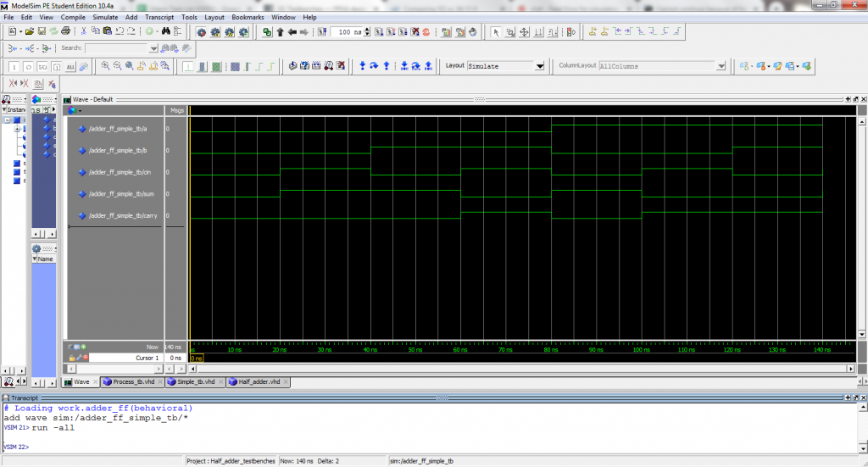868x467 pixels.
Task: Click the Name column header
Action: point(44,259)
